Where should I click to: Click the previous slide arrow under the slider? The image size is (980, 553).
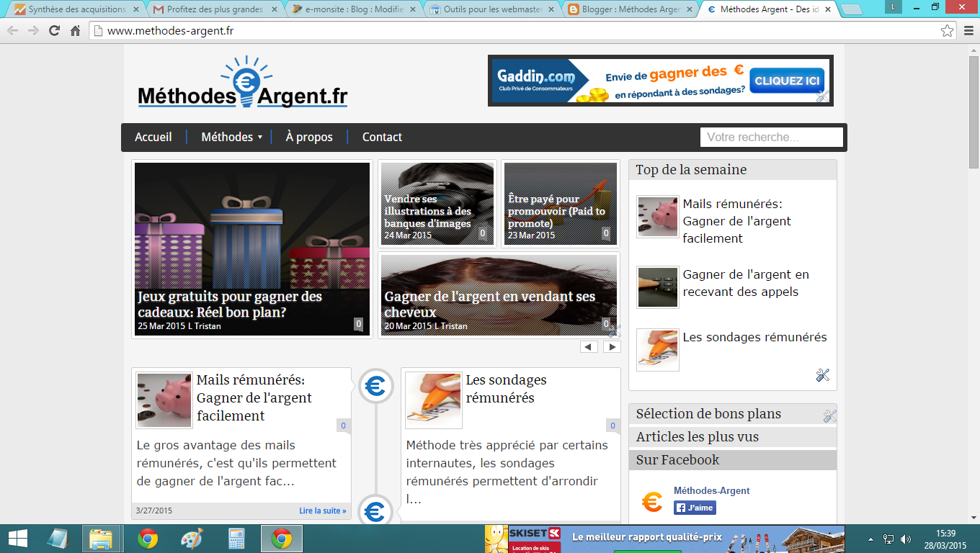(589, 347)
